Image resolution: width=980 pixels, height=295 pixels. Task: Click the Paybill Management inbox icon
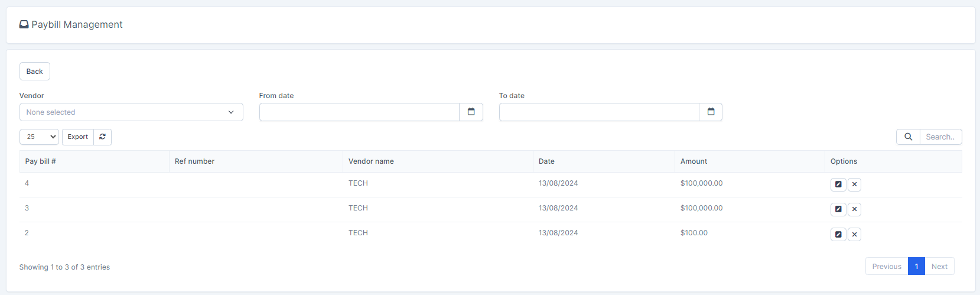point(24,25)
